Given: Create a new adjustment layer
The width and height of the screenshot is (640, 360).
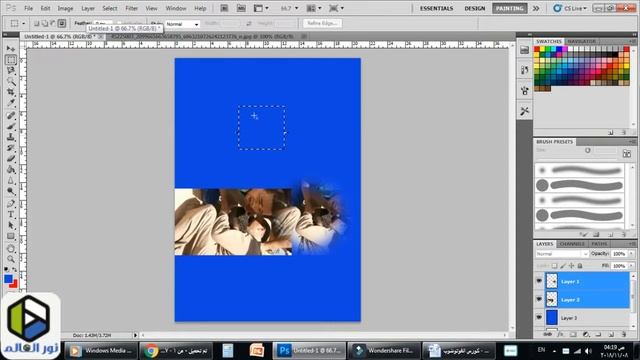Looking at the screenshot, I should tap(586, 334).
